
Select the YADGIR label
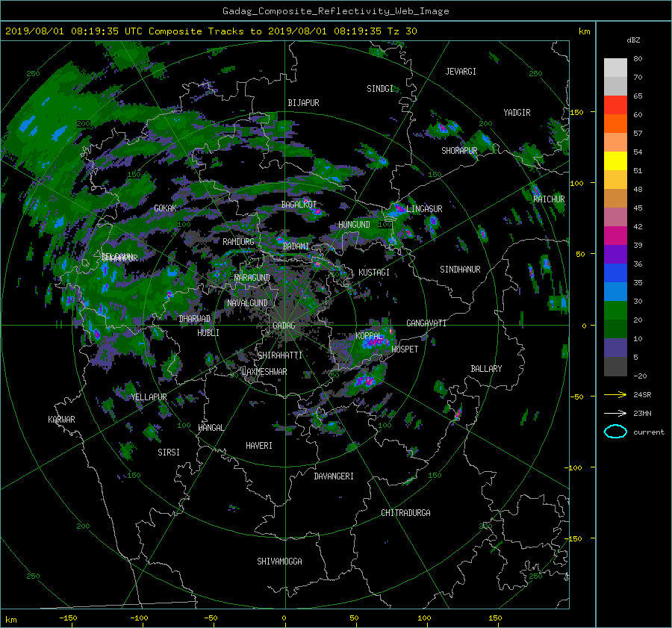click(517, 113)
